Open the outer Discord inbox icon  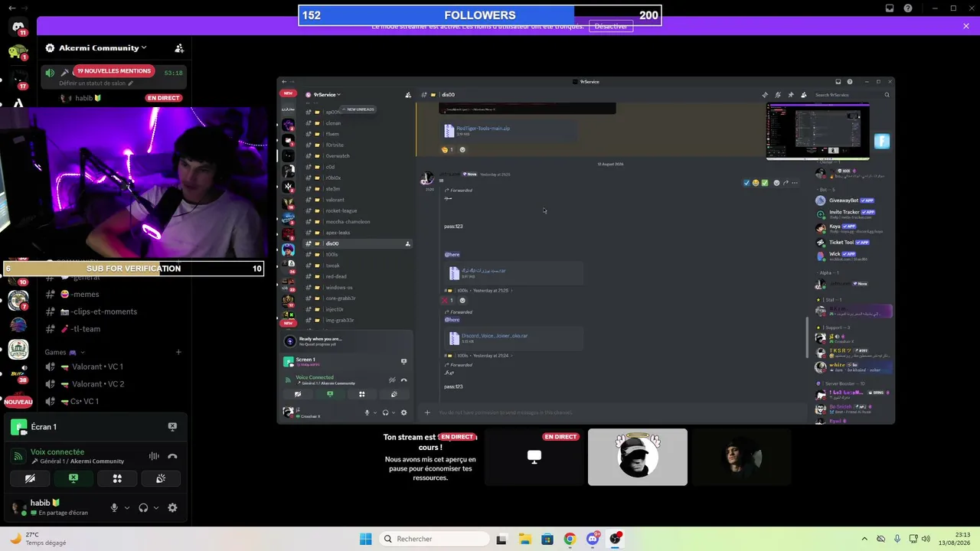pos(890,8)
